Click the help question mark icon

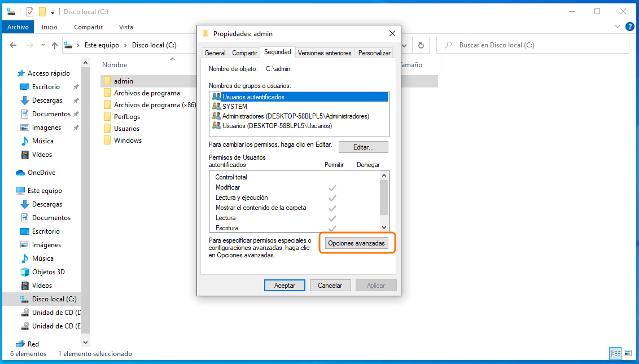629,27
